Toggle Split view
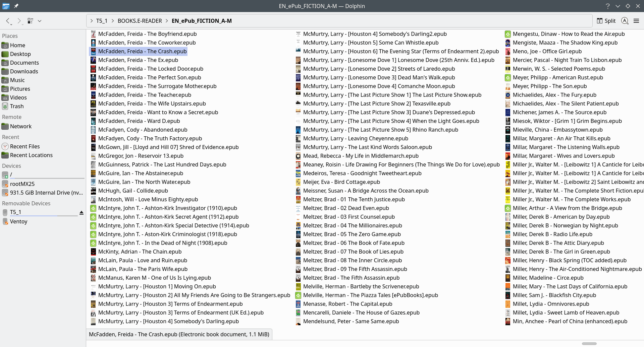Viewport: 644px width, 347px height. 606,21
